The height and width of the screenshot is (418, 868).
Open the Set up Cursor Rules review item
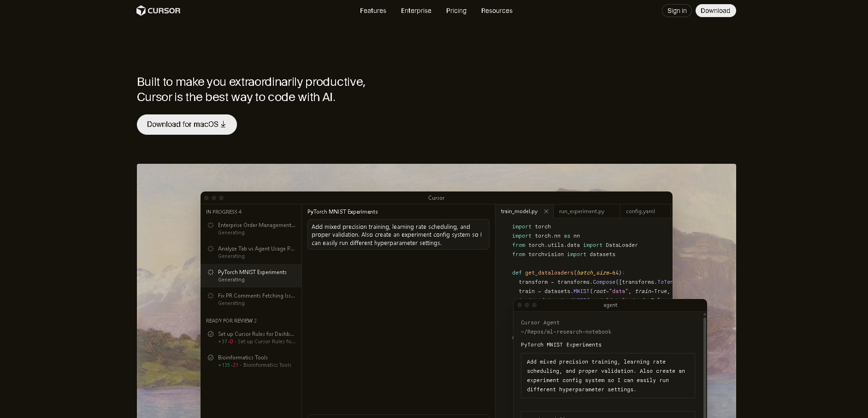[251, 338]
